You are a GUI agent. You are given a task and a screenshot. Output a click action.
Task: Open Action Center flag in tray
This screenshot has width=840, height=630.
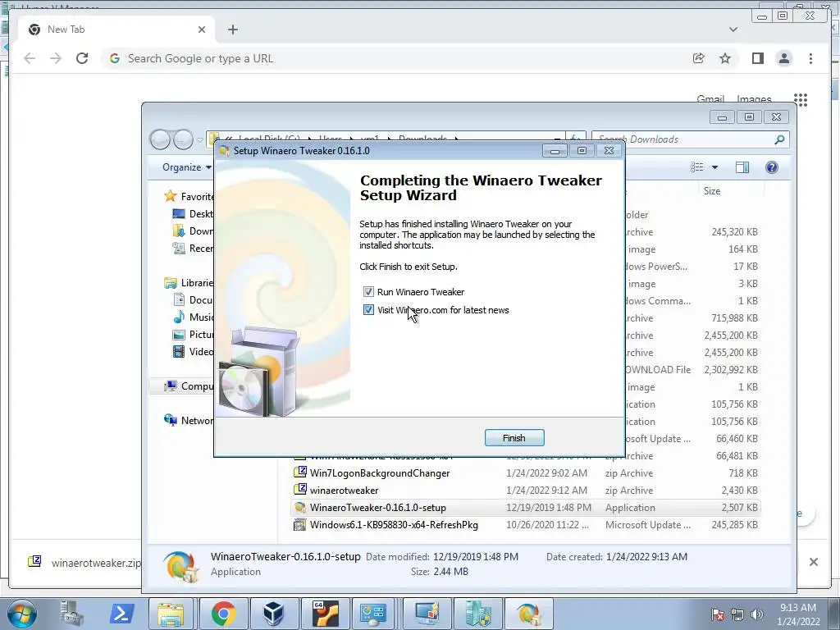717,614
